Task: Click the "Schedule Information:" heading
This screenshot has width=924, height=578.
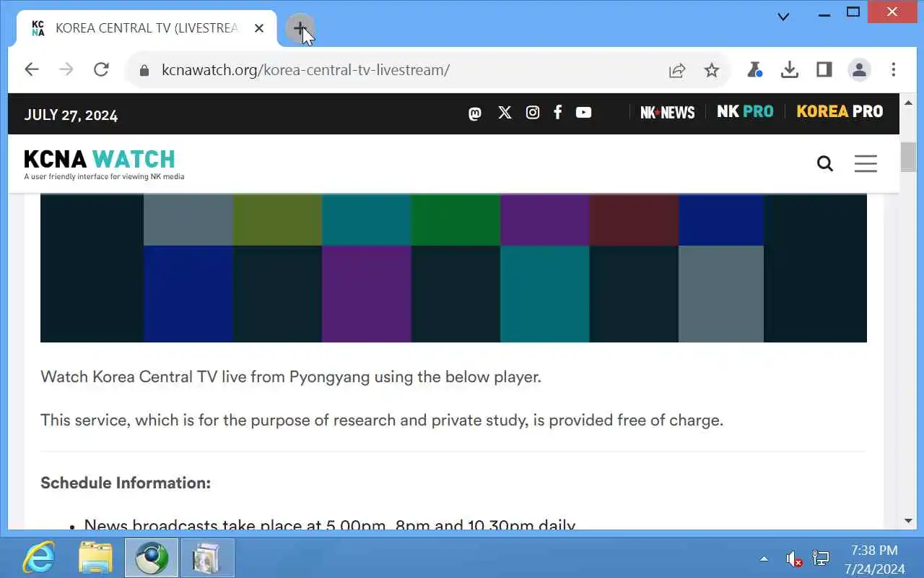Action: click(x=126, y=483)
